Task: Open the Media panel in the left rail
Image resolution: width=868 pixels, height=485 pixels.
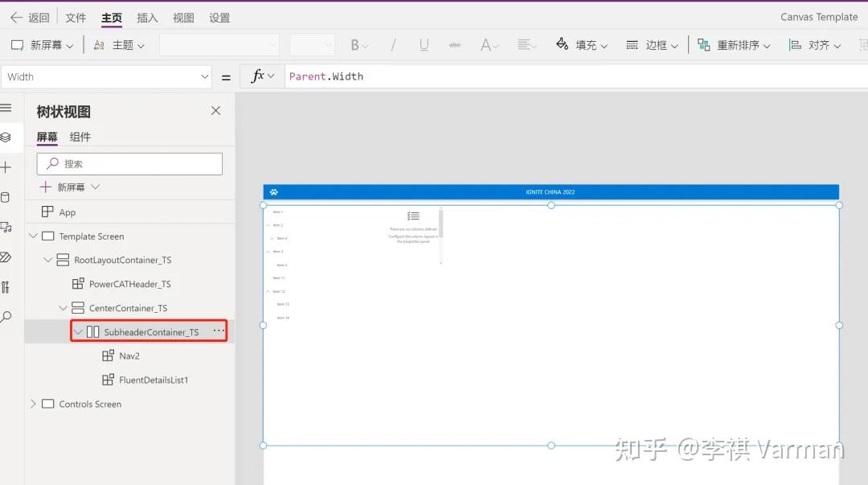Action: tap(6, 227)
